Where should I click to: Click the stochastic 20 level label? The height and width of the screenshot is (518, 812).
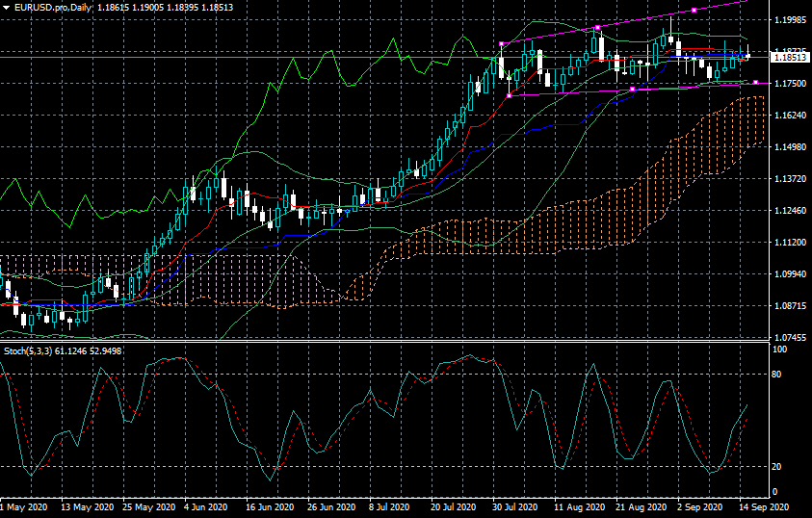[x=778, y=467]
